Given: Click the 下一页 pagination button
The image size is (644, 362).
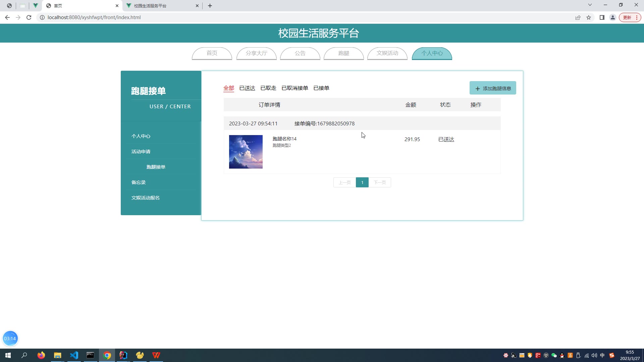Looking at the screenshot, I should click(x=380, y=182).
